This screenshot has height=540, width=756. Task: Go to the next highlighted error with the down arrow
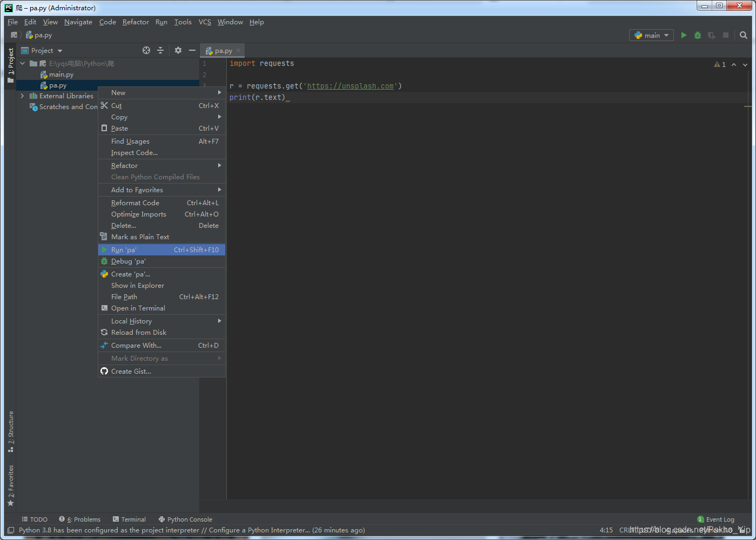tap(745, 64)
